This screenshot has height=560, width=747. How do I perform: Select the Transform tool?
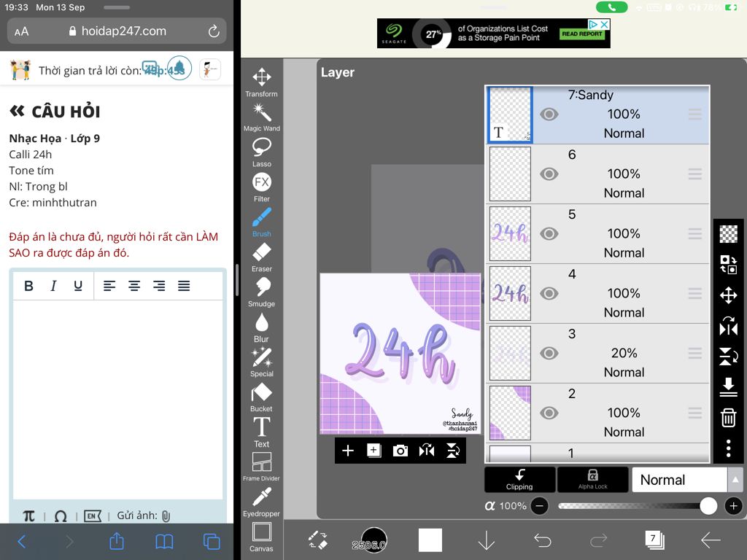click(262, 83)
